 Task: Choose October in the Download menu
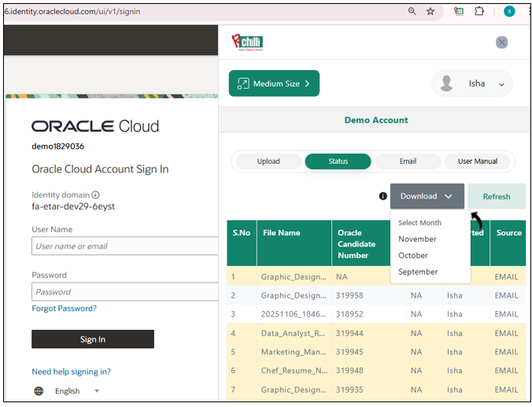413,256
